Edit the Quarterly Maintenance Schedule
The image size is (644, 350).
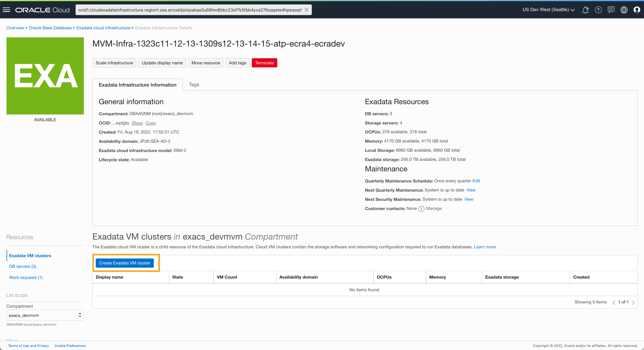click(476, 181)
